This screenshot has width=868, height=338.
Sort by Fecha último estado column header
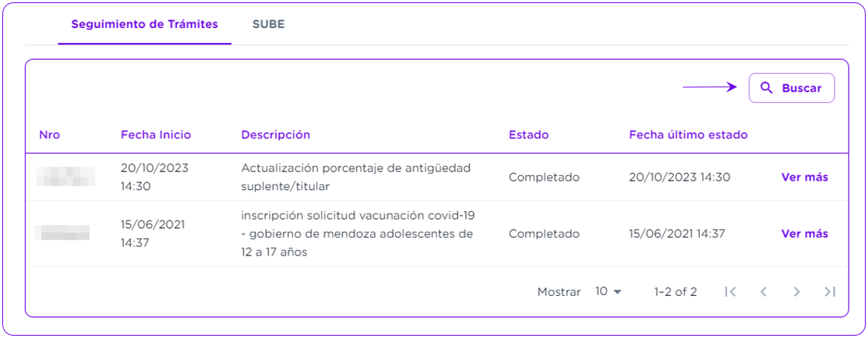(689, 135)
